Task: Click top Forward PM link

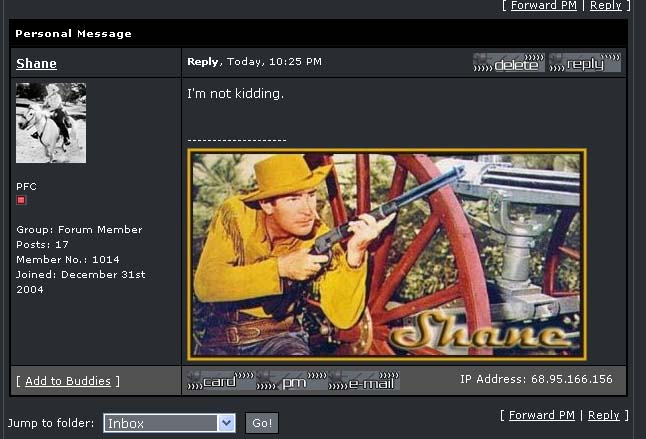Action: [544, 5]
